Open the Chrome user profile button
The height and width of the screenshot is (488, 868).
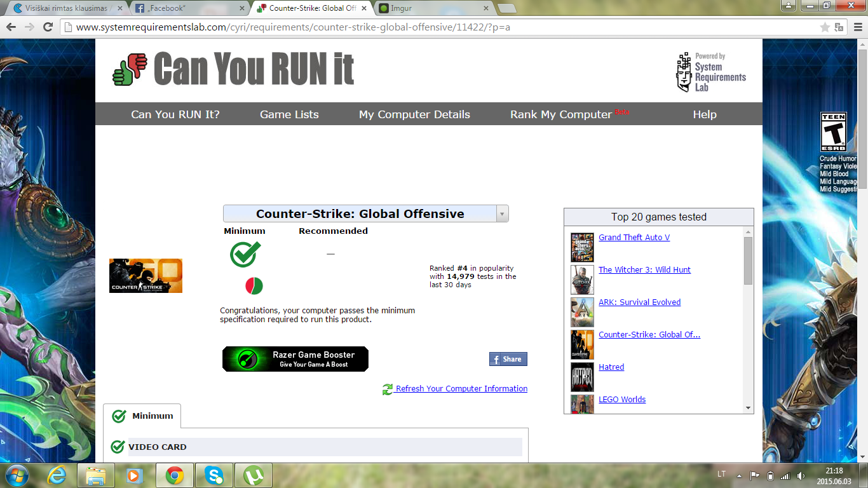tap(789, 5)
